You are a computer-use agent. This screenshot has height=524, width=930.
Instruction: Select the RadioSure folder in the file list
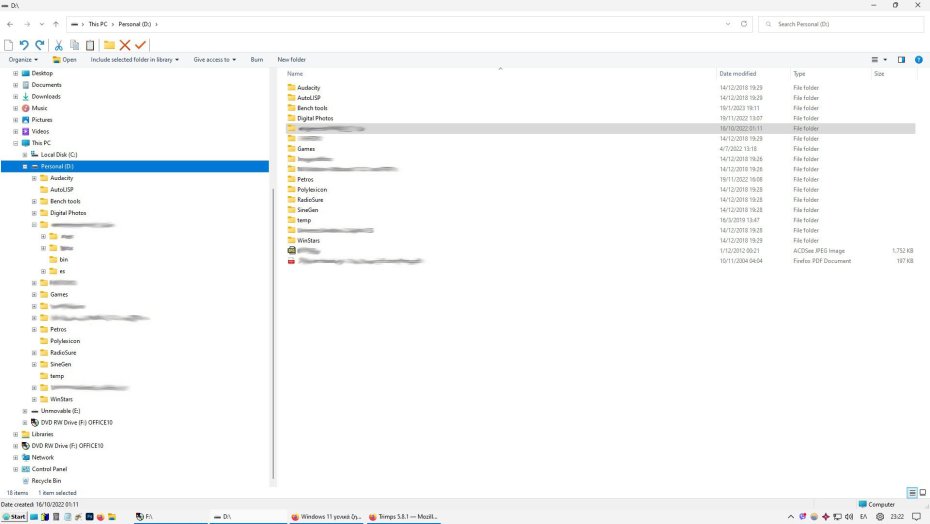click(x=310, y=200)
